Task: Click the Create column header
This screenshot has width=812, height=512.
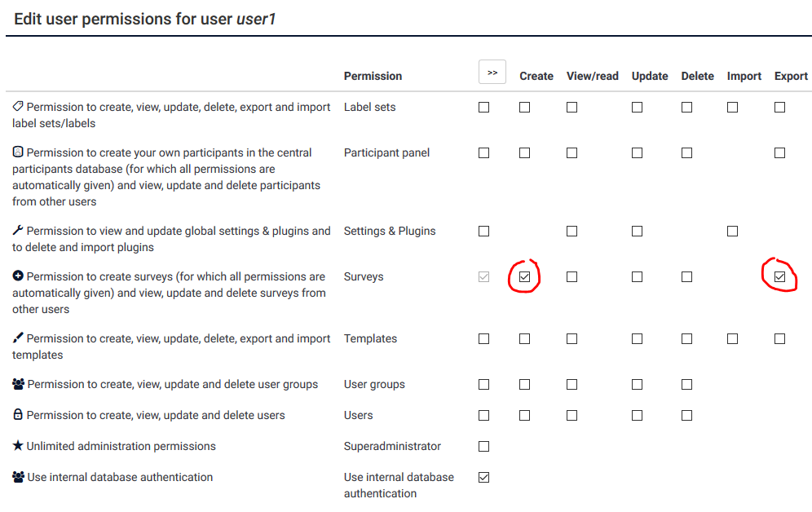Action: click(536, 76)
